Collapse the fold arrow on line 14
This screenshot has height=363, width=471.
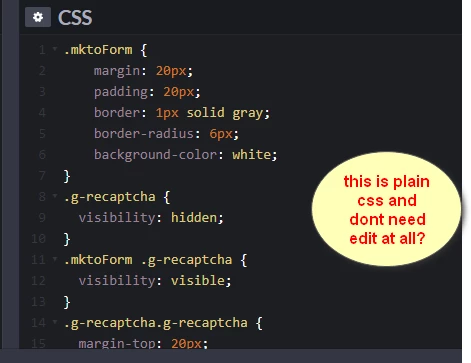tap(55, 322)
